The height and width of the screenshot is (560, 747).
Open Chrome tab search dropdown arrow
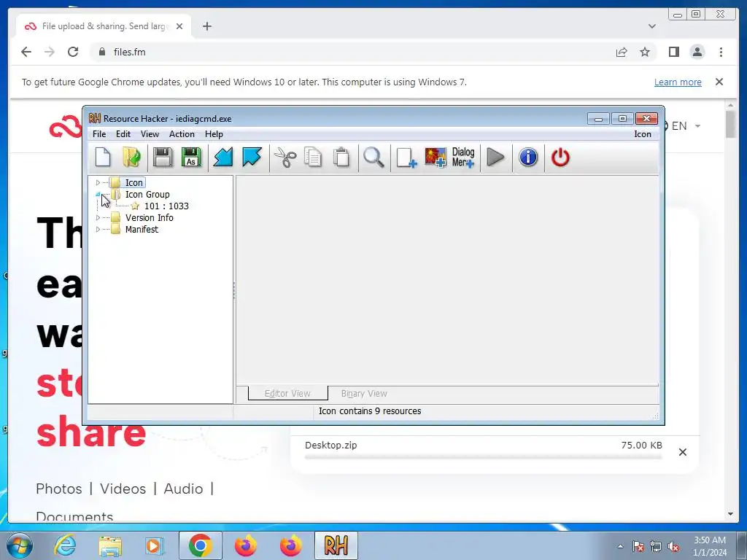click(x=651, y=26)
